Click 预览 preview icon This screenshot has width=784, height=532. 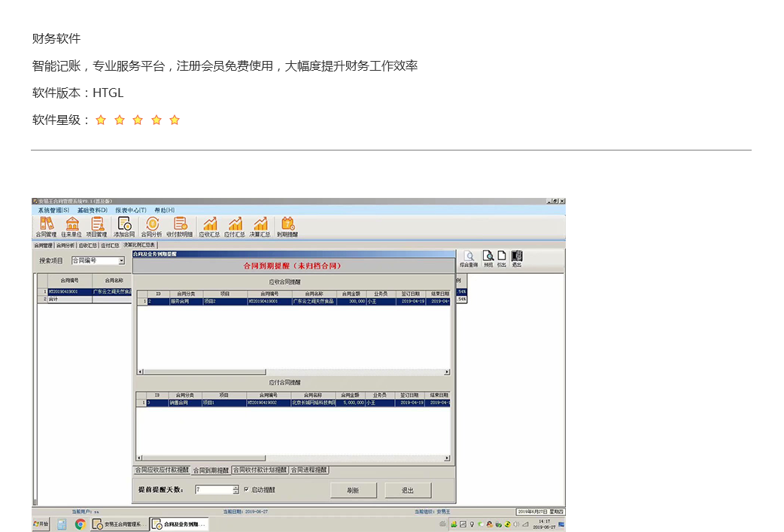(x=488, y=259)
